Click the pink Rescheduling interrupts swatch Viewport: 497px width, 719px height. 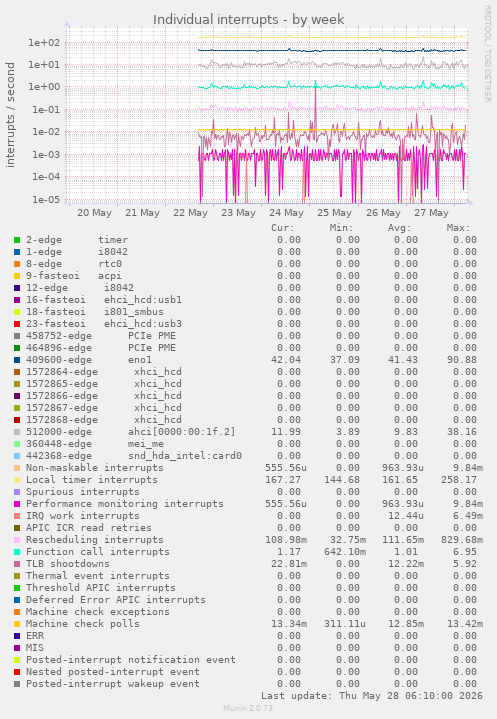[x=17, y=540]
